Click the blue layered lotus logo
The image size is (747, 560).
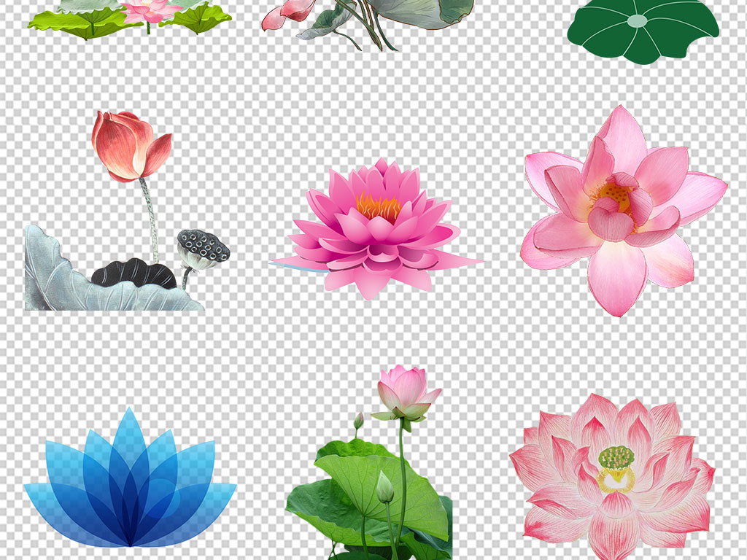[x=130, y=485]
